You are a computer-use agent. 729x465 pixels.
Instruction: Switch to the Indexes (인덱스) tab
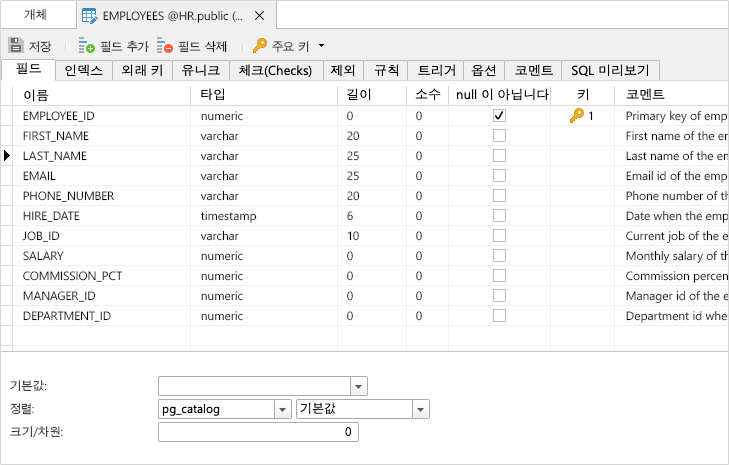coord(83,71)
